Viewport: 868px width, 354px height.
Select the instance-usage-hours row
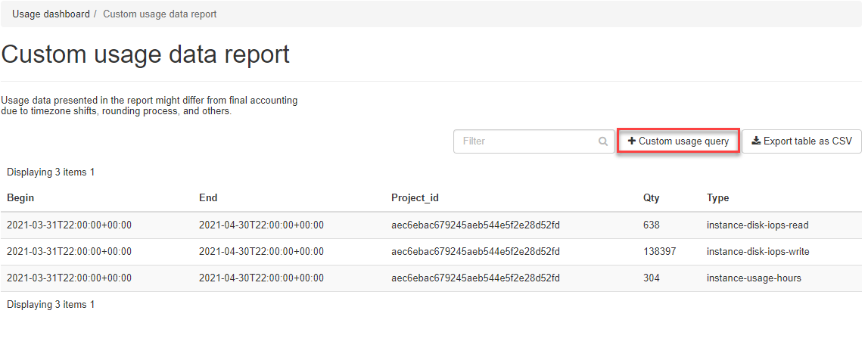point(754,278)
